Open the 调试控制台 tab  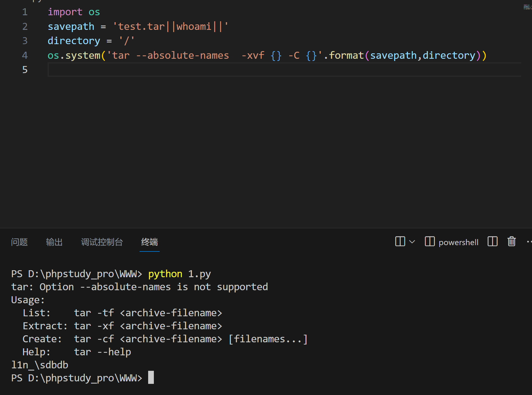pyautogui.click(x=102, y=242)
